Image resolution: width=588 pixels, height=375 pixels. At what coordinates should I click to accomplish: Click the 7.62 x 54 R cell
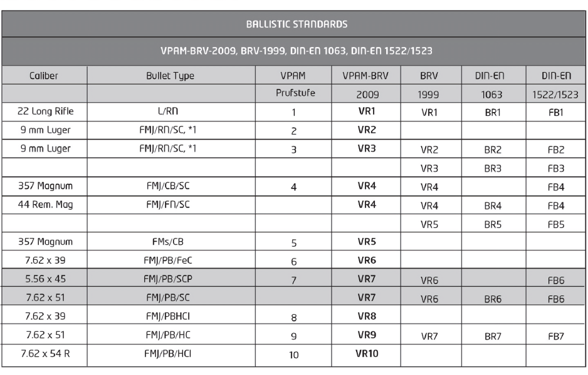[45, 354]
